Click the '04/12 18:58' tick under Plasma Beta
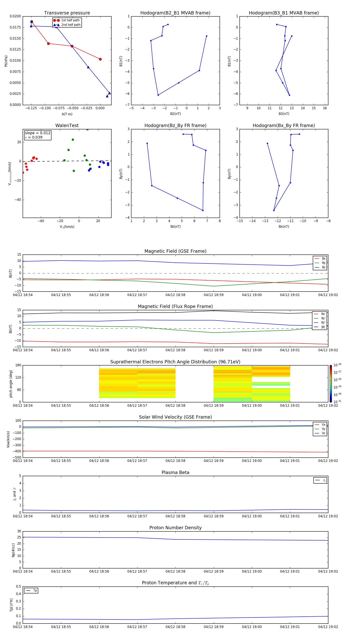Screen dimensions: 351x644 (175, 516)
